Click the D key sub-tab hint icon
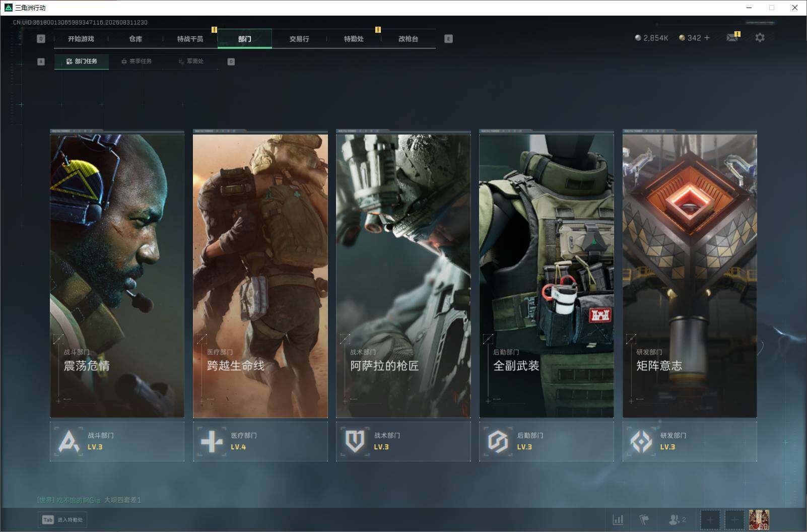 (x=231, y=61)
